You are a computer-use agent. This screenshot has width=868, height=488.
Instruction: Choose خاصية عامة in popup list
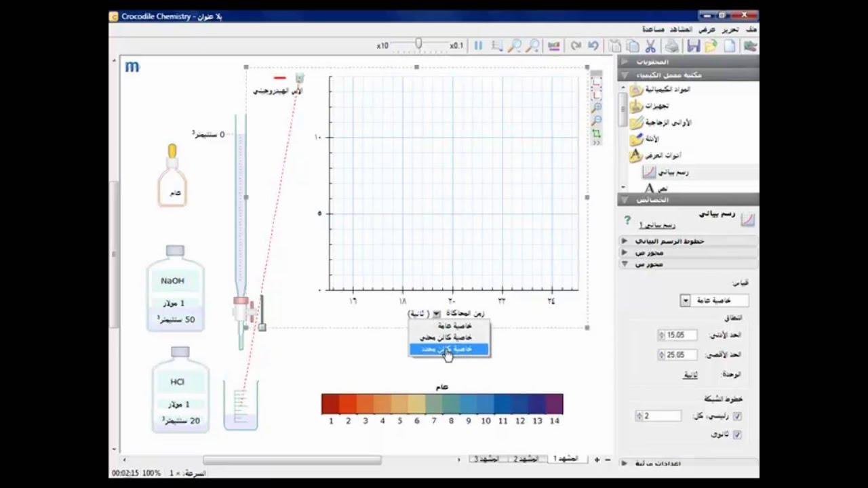(448, 326)
